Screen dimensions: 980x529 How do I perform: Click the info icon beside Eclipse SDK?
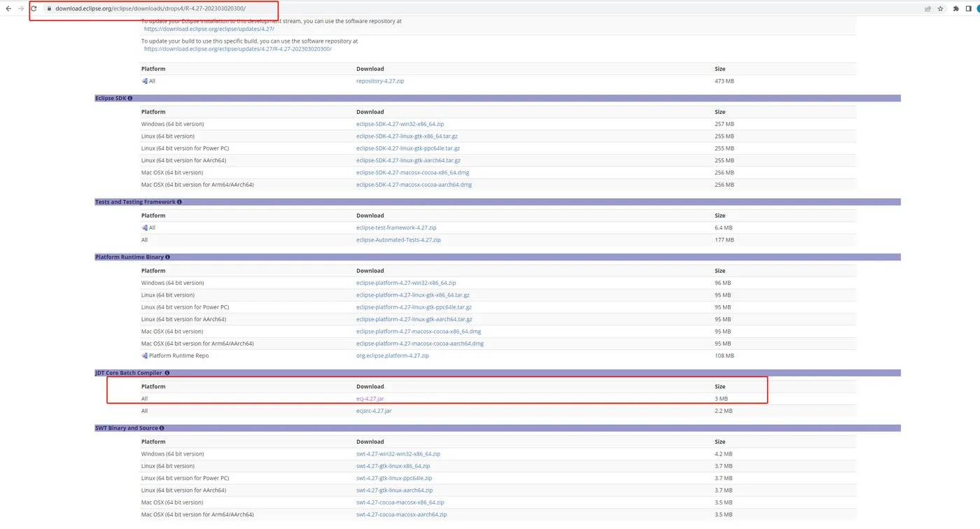click(130, 99)
